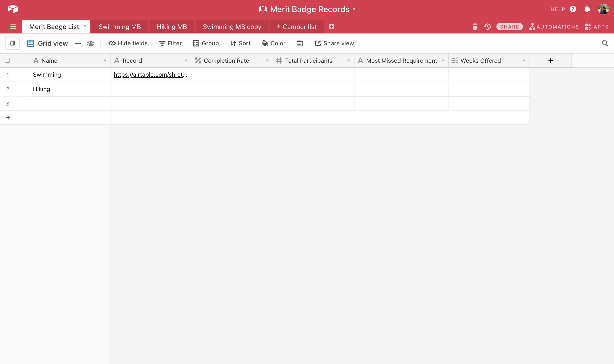Click the Help question mark icon
The height and width of the screenshot is (364, 614).
(573, 9)
